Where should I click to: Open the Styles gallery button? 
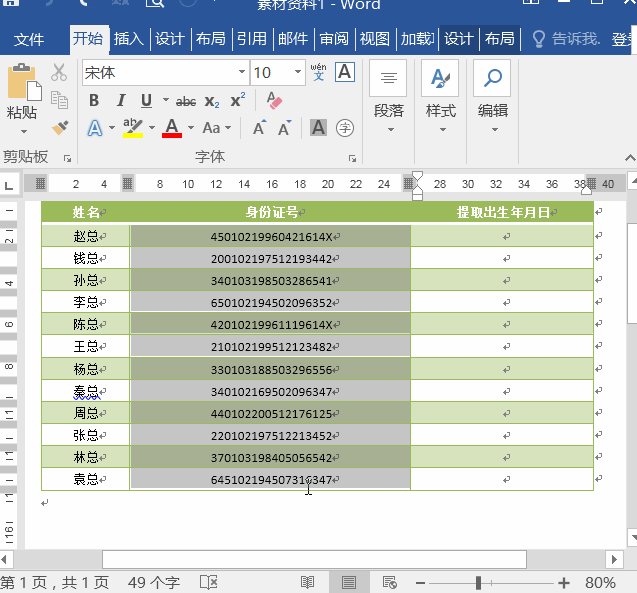[440, 97]
